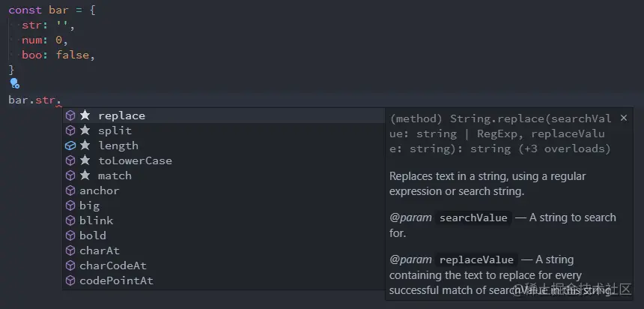
Task: Select toLowerCase in the suggestion list
Action: point(135,160)
